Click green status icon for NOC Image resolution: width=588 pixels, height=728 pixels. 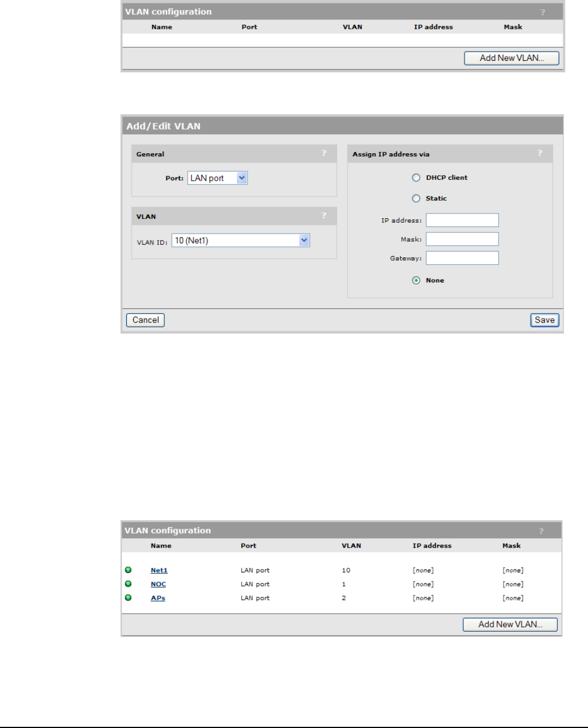tap(128, 584)
